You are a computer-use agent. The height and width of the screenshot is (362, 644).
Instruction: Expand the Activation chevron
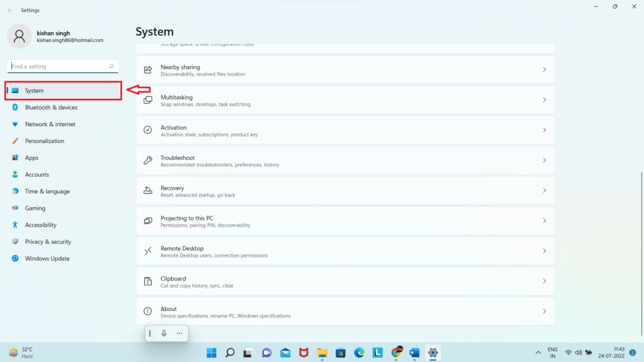544,130
